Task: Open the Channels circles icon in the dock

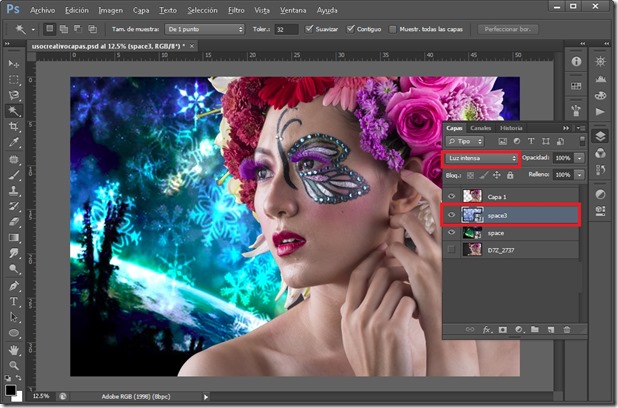Action: 601,153
